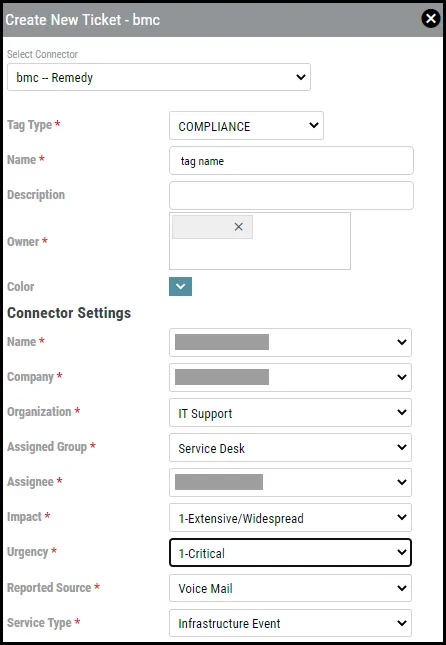The image size is (446, 645).
Task: Click the Description input field
Action: (x=291, y=195)
